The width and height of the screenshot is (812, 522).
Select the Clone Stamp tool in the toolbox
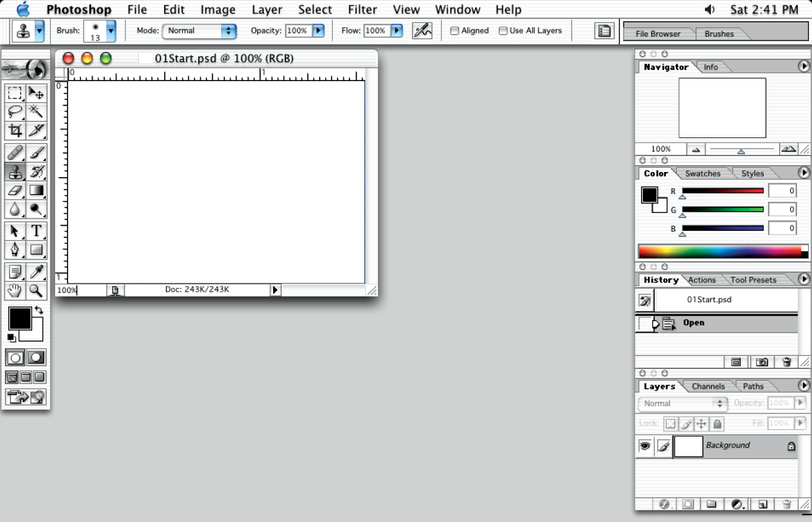(15, 172)
